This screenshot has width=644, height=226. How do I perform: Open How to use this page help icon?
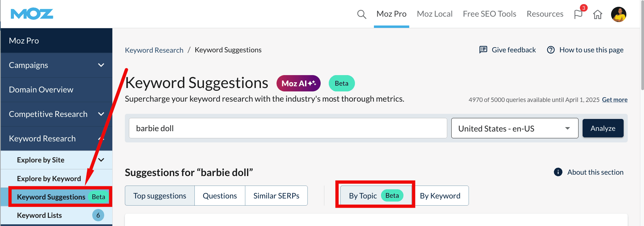(x=550, y=50)
